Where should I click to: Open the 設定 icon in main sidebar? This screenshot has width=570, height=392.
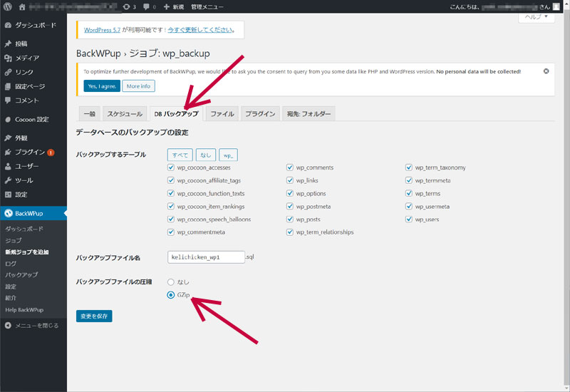8,195
